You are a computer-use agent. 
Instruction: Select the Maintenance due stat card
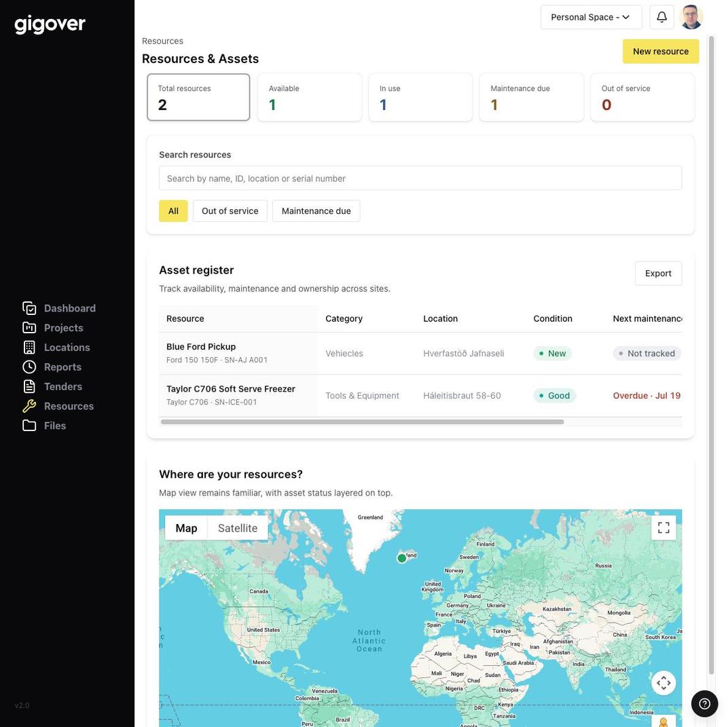pyautogui.click(x=531, y=97)
